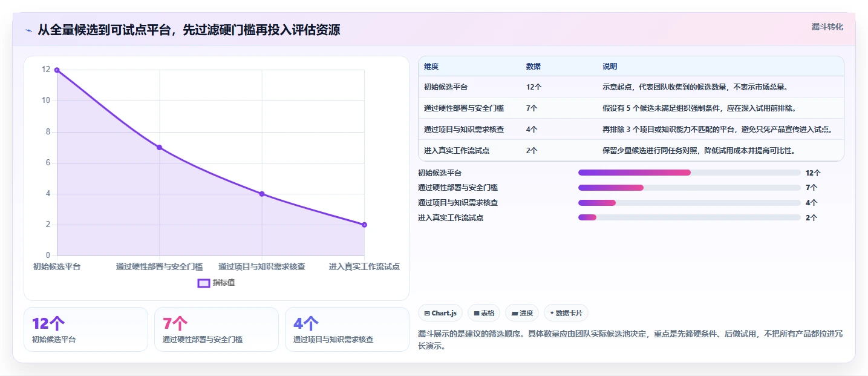Click the 通过硬性部署与安全门槛 progress bar
Screen dimensions: 868x376
[x=690, y=188]
